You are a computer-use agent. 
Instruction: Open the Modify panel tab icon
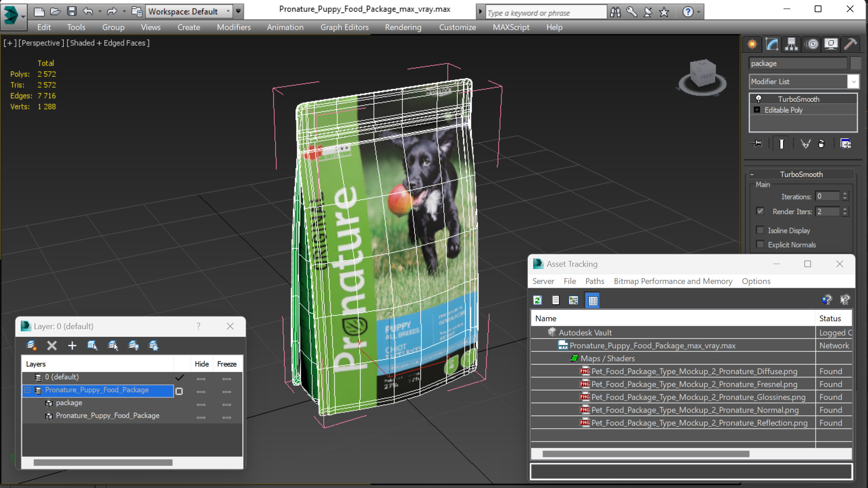pyautogui.click(x=772, y=44)
